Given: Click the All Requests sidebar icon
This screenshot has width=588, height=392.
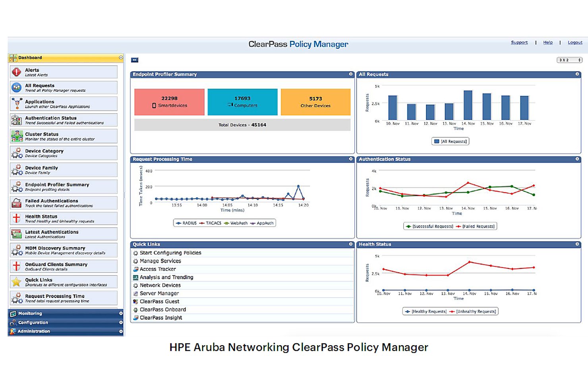Looking at the screenshot, I should pyautogui.click(x=17, y=87).
